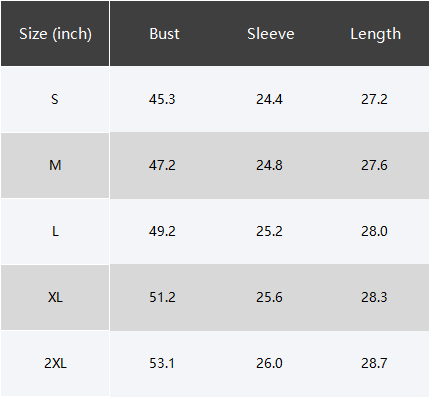Select length value 27.6
429x397 pixels.
374,165
